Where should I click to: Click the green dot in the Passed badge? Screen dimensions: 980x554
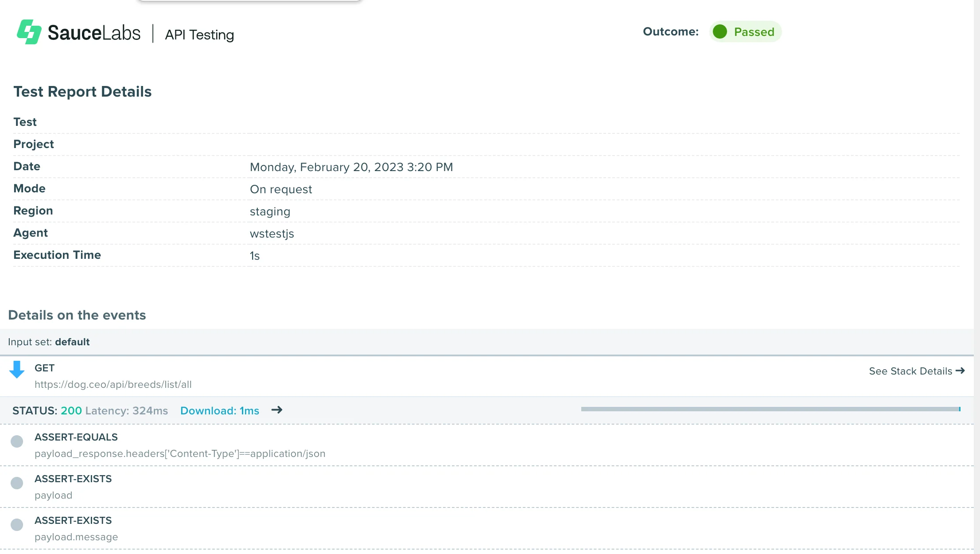pyautogui.click(x=720, y=31)
